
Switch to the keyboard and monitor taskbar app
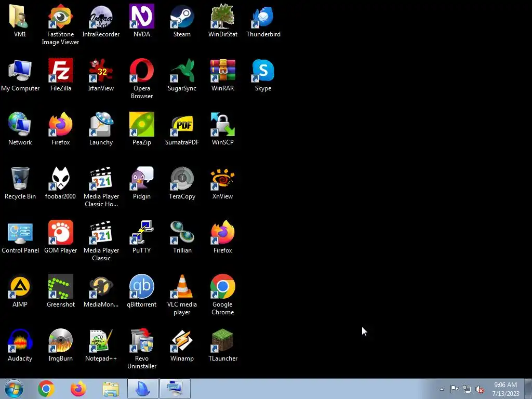[x=175, y=389]
